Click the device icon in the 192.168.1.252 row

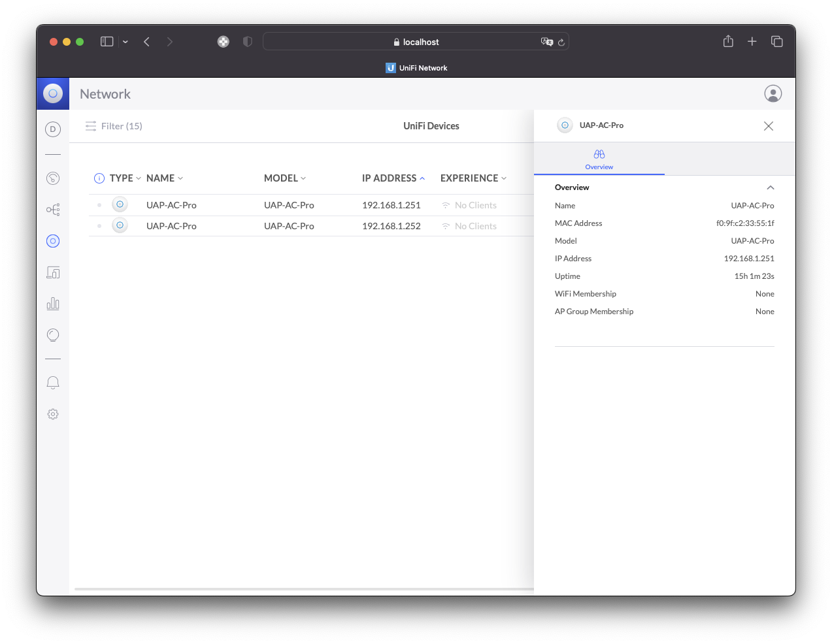(x=120, y=225)
